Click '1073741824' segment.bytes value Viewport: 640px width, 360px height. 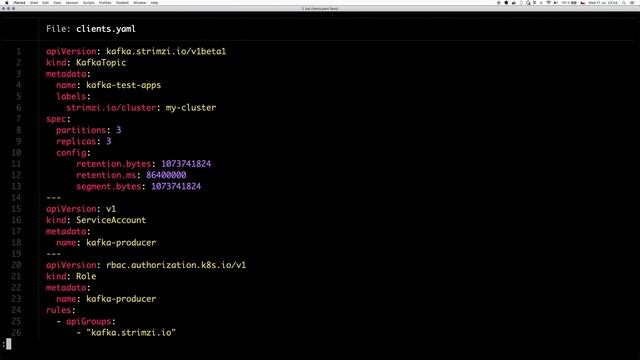176,187
